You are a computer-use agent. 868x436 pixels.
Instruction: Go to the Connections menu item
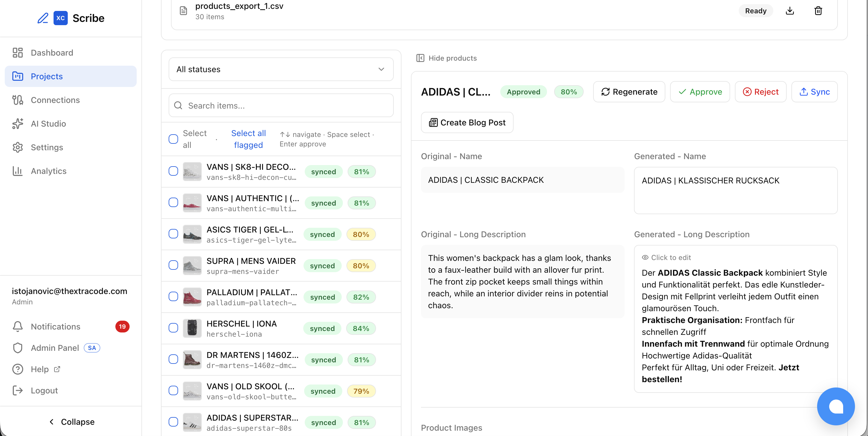point(55,100)
